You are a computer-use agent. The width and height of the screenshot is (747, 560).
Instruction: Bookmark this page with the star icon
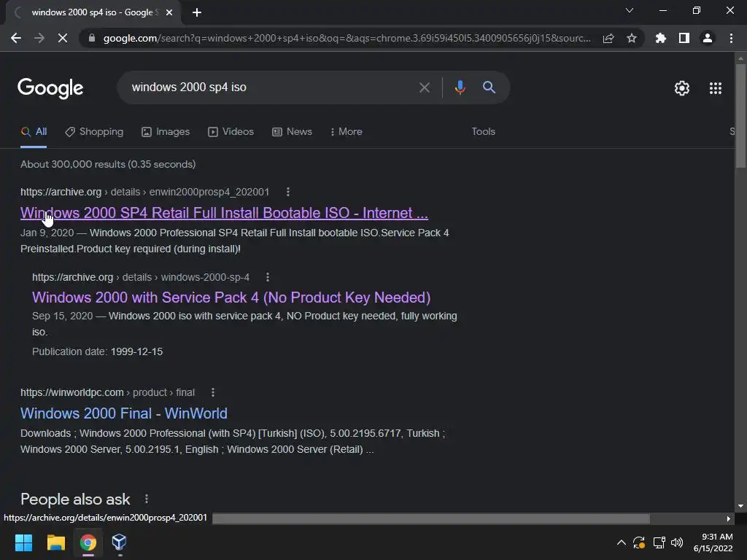[x=632, y=38]
